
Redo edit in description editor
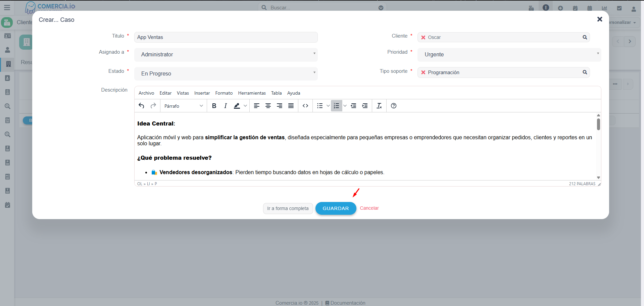tap(153, 106)
